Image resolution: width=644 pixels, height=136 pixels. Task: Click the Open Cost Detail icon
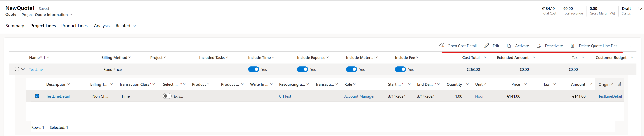442,46
